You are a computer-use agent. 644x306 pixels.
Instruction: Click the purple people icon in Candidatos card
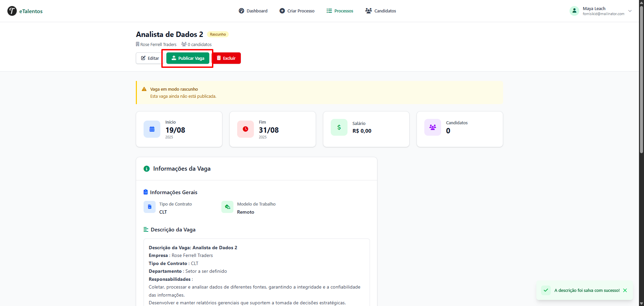click(433, 127)
